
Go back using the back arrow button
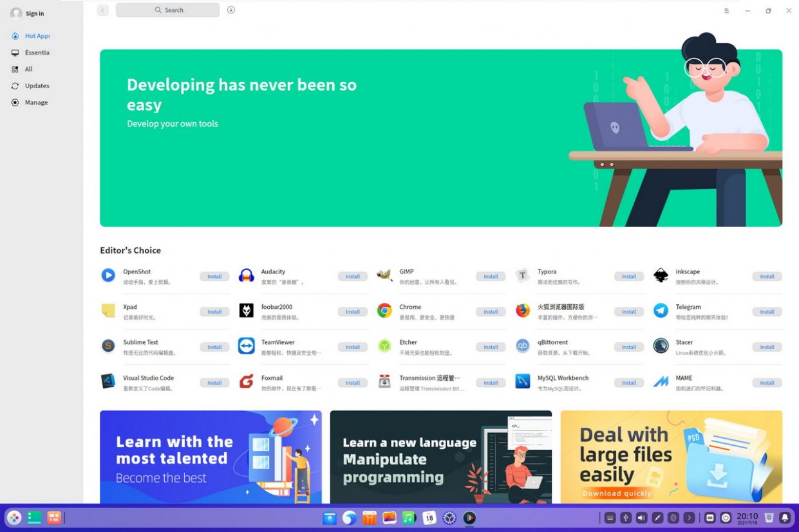[103, 10]
